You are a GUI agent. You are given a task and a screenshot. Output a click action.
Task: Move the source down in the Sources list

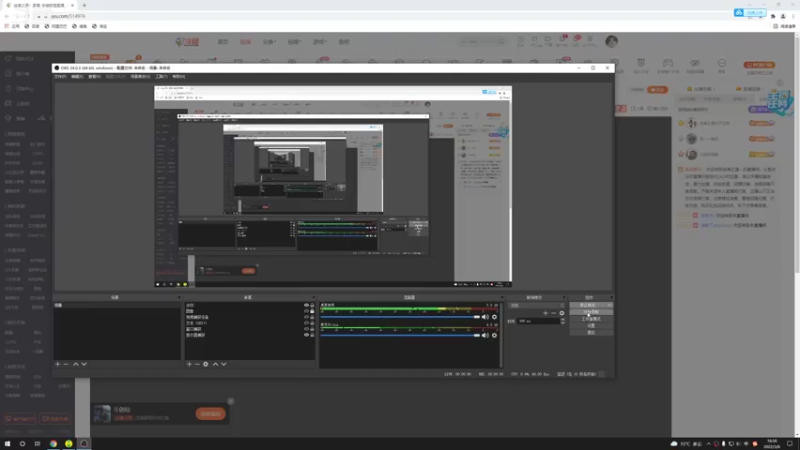click(223, 364)
